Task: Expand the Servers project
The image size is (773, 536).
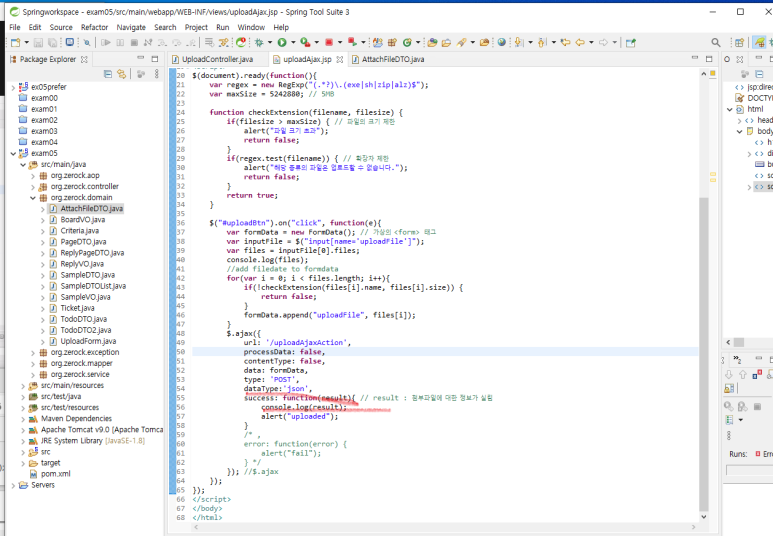Action: click(13, 486)
